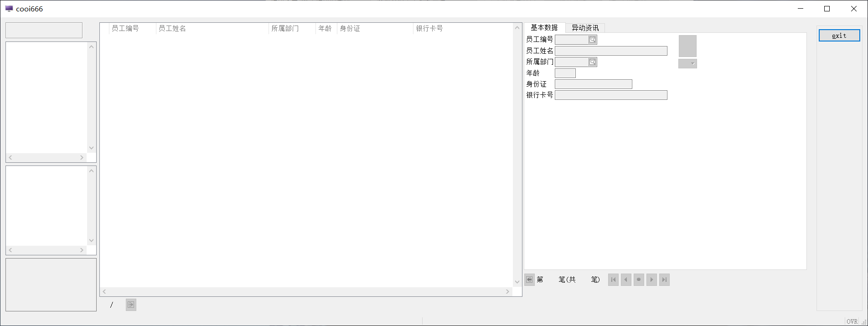868x326 pixels.
Task: Click the 员工编号 input field
Action: click(x=572, y=40)
